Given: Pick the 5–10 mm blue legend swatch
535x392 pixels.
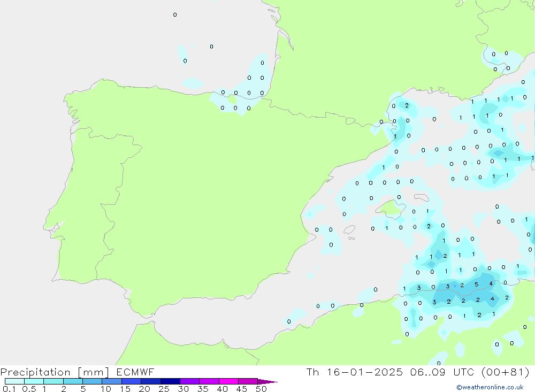Looking at the screenshot, I should tap(92, 381).
